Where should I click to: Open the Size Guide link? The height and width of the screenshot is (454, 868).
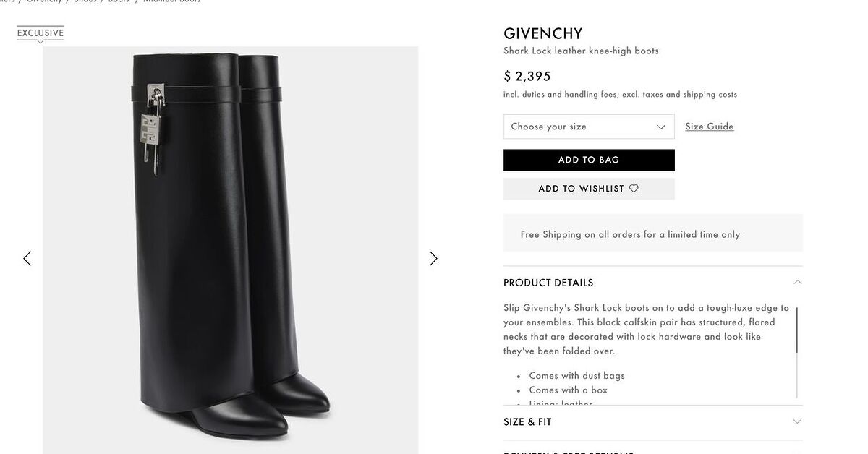click(710, 127)
